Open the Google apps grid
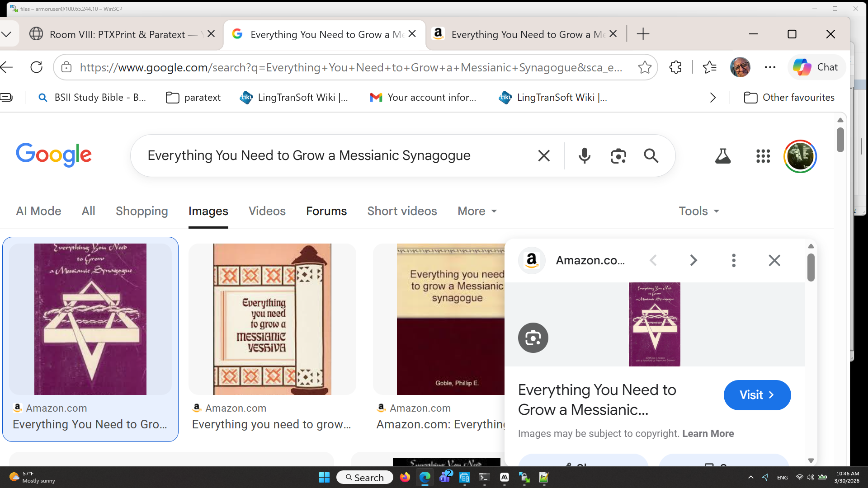868x488 pixels. coord(763,156)
